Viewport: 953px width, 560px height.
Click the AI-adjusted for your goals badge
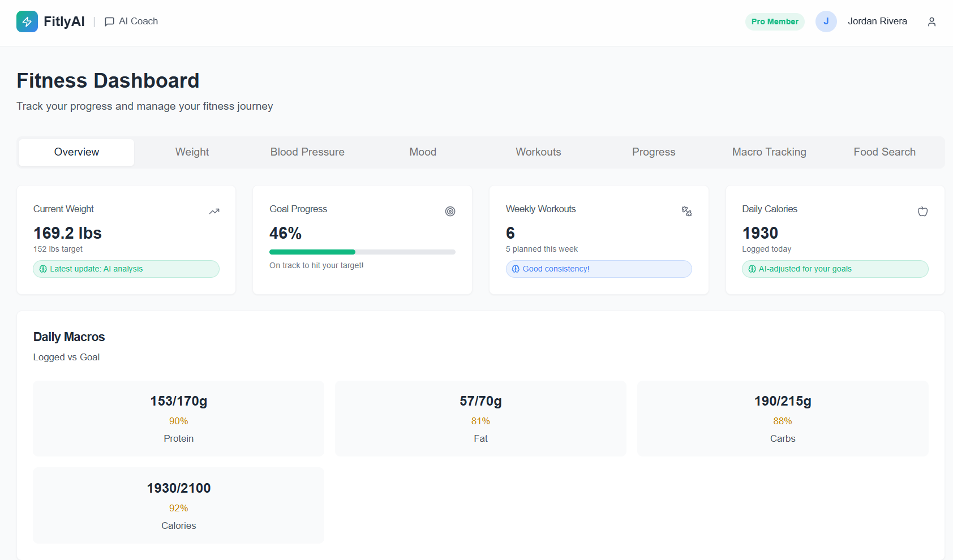(x=835, y=269)
